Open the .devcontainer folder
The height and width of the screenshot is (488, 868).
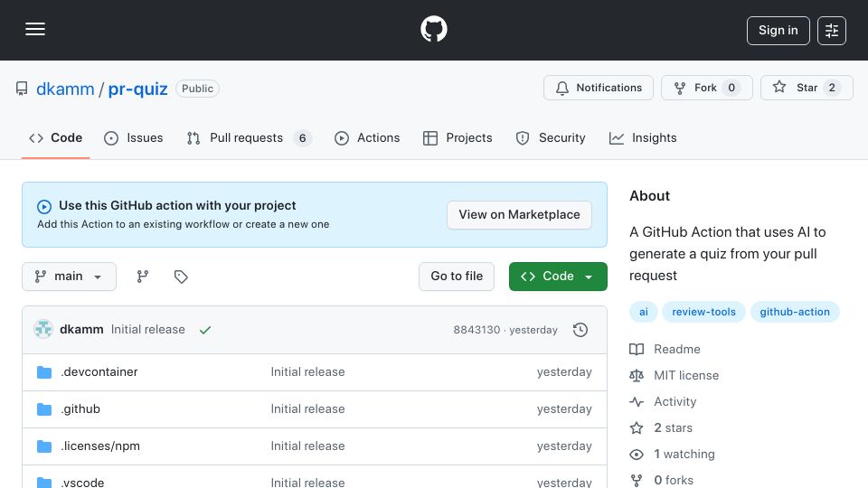[x=99, y=371]
